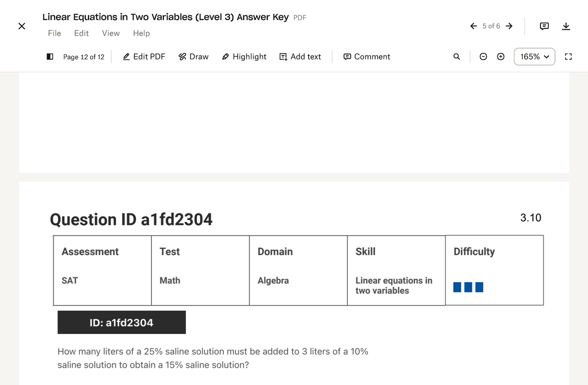The height and width of the screenshot is (385, 588).
Task: Open the View menu
Action: (111, 33)
